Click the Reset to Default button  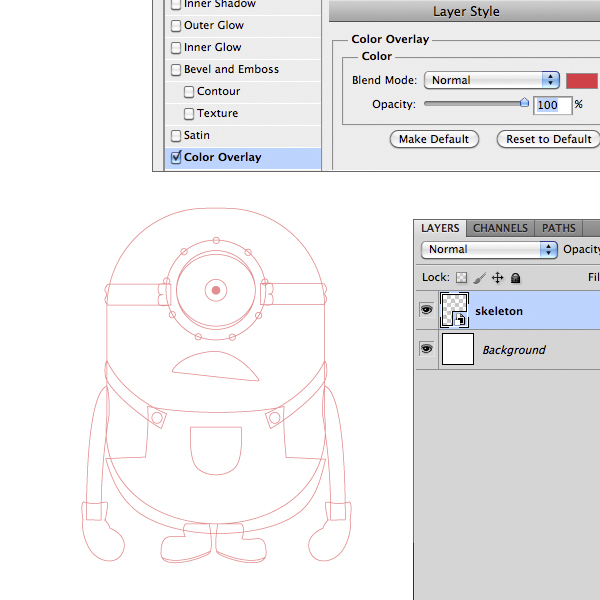548,139
